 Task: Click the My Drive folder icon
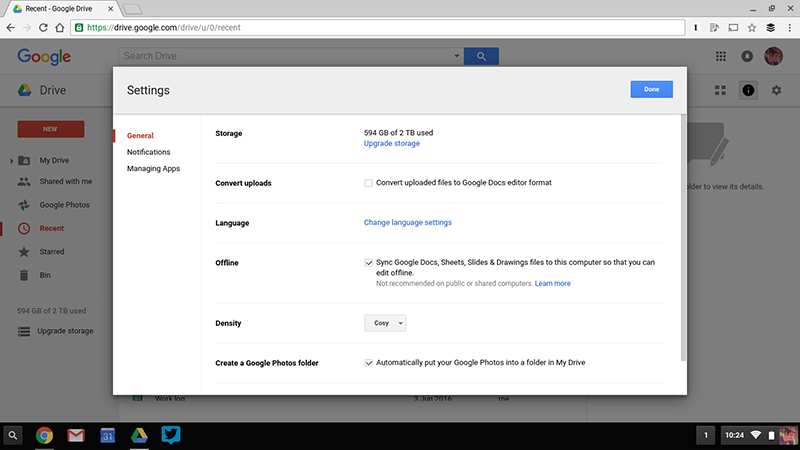tap(24, 160)
